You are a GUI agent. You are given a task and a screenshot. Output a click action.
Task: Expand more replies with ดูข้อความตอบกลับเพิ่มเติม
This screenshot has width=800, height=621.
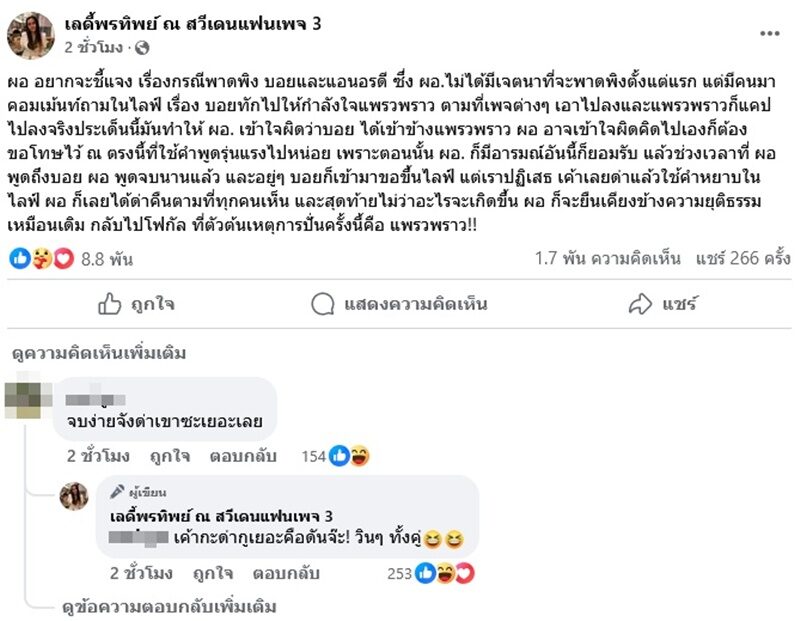coord(167,607)
